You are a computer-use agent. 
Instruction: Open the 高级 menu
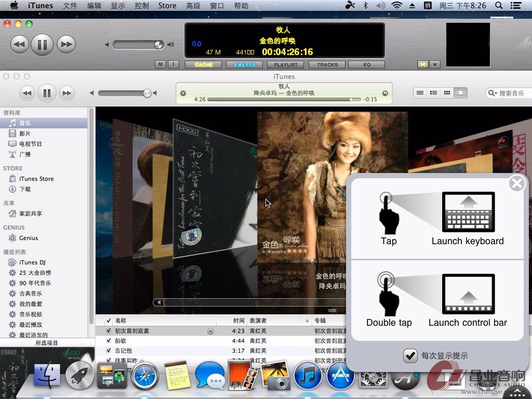pos(193,5)
